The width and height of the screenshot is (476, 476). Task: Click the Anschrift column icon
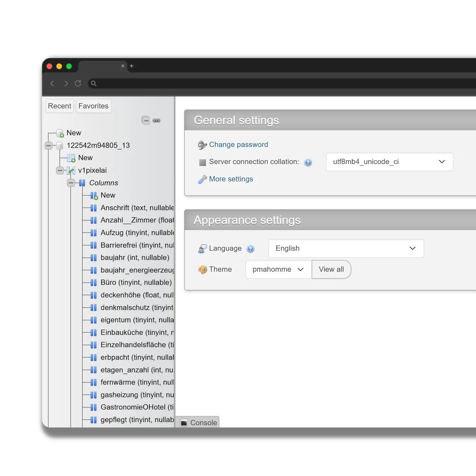pos(93,208)
